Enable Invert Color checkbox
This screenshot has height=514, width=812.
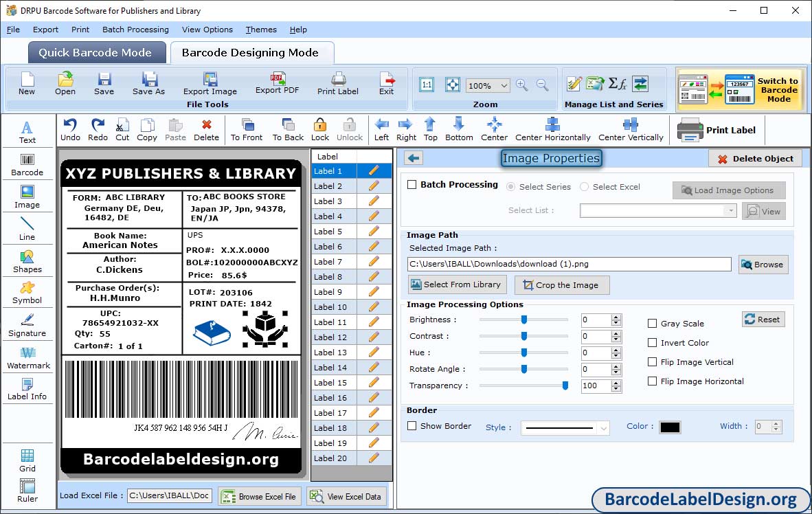point(653,342)
